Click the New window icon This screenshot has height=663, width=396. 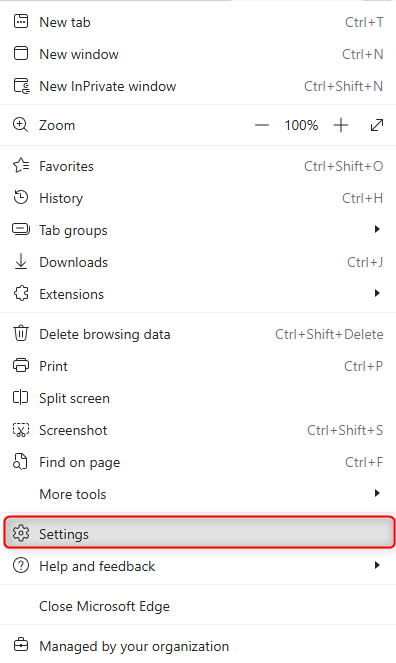pos(21,54)
